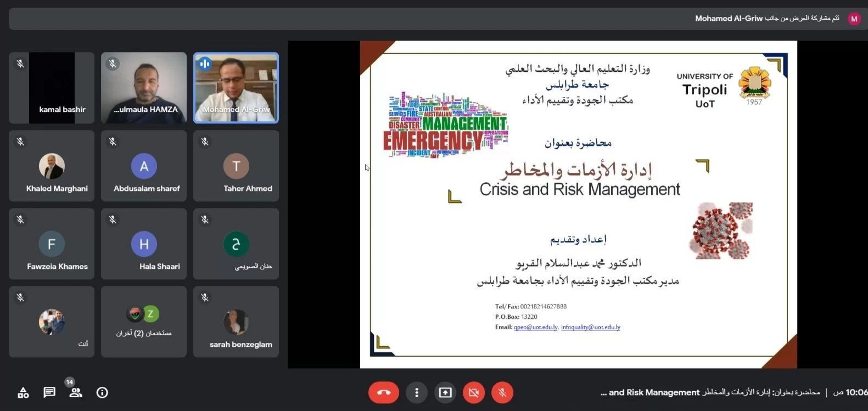This screenshot has width=868, height=411.
Task: Click the present screen icon
Action: click(445, 392)
